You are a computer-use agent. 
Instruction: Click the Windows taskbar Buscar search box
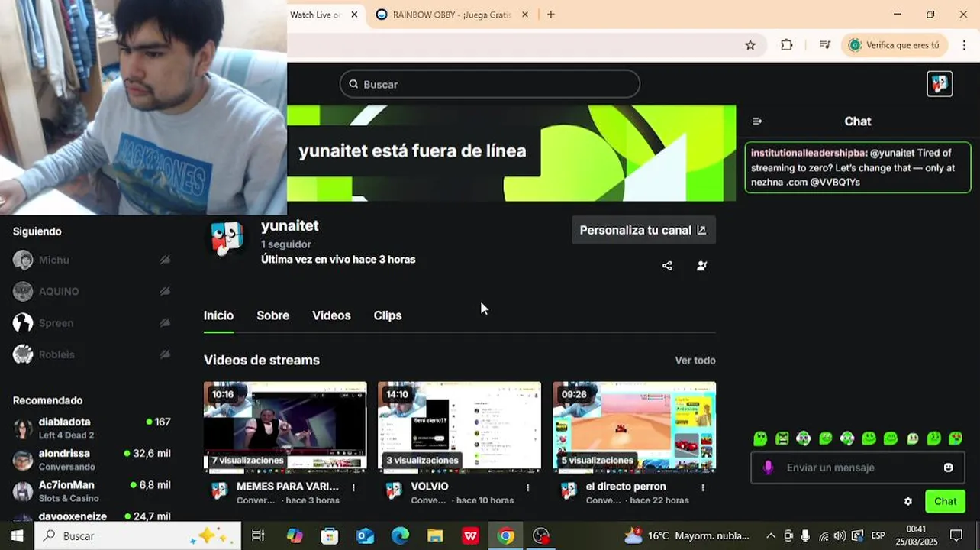coord(137,536)
